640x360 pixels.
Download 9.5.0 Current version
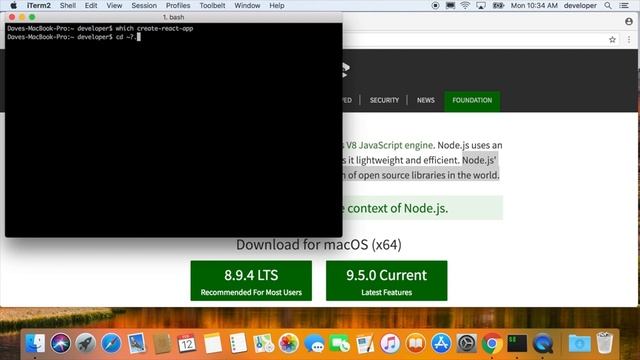click(387, 281)
